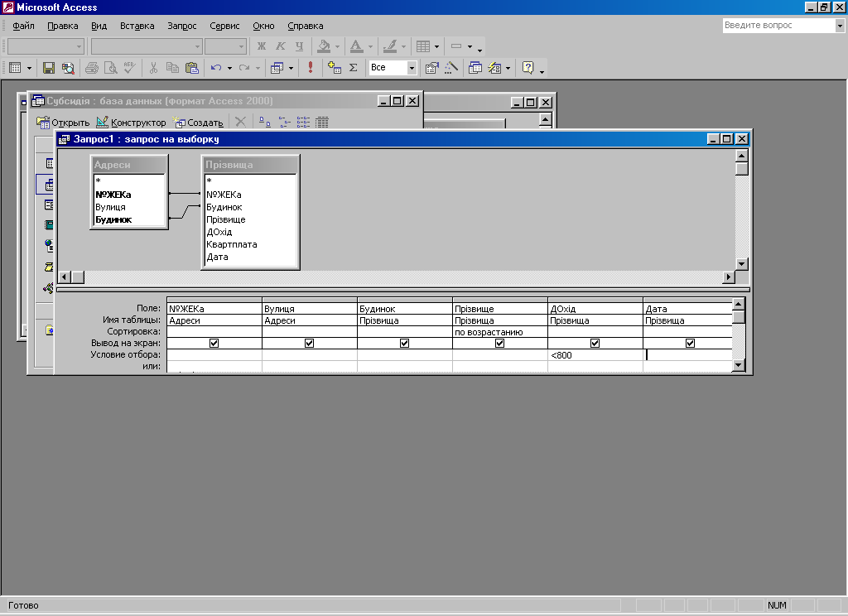
Task: Click the table pane vertical scrollbar up arrow
Action: click(x=742, y=156)
